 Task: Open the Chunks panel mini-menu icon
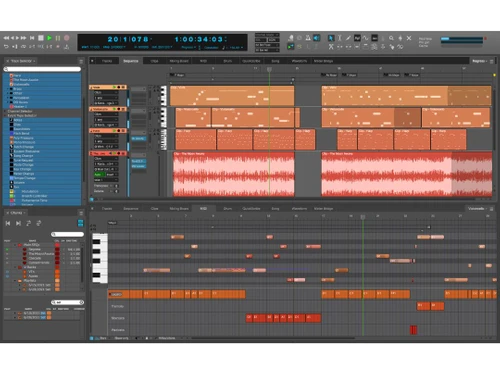(81, 212)
